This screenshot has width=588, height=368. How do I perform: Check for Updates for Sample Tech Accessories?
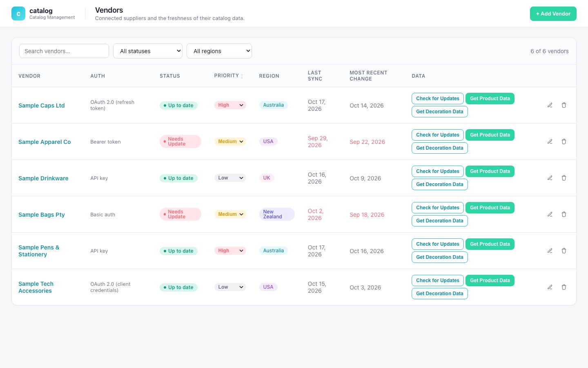438,280
